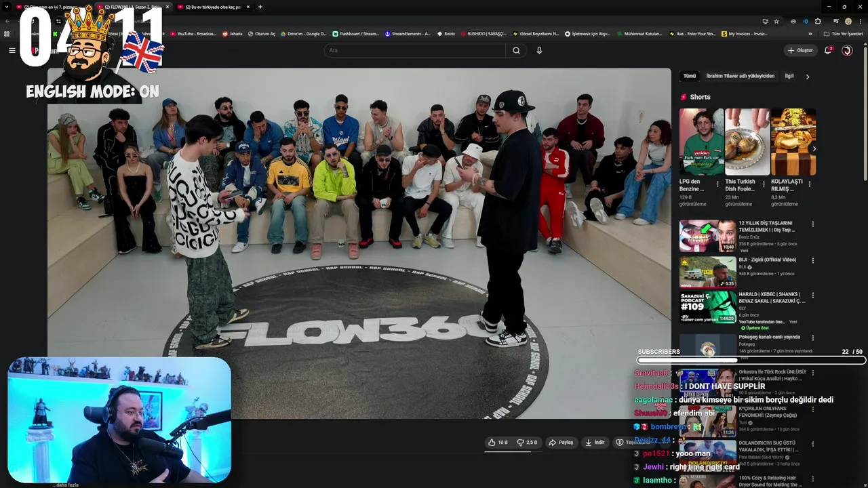Share the video with Paylaş
This screenshot has width=868, height=488.
tap(561, 443)
